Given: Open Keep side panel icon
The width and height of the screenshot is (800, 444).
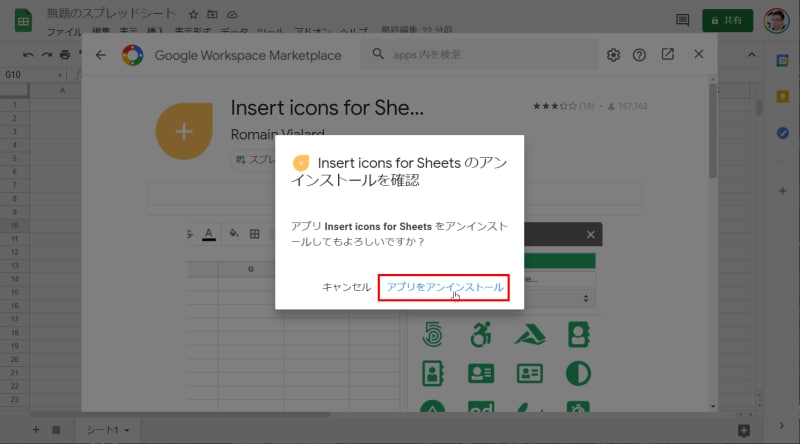Looking at the screenshot, I should point(782,96).
